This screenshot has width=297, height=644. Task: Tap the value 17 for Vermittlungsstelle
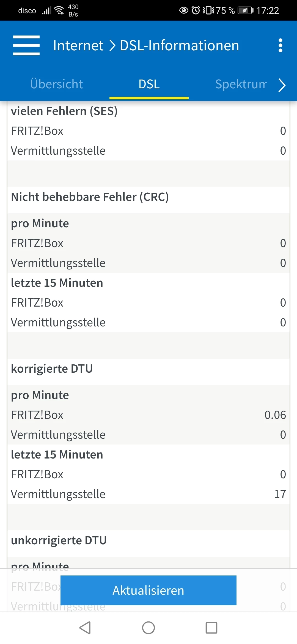pyautogui.click(x=280, y=494)
